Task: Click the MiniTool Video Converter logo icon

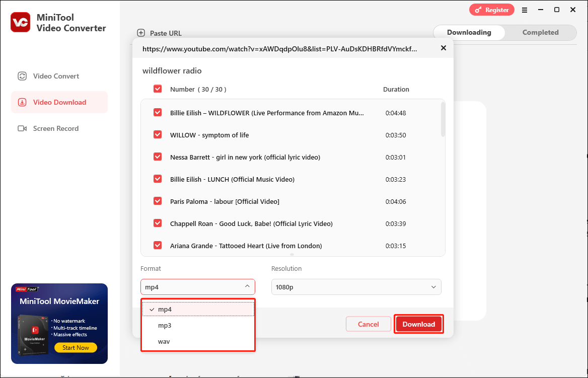Action: [x=20, y=22]
